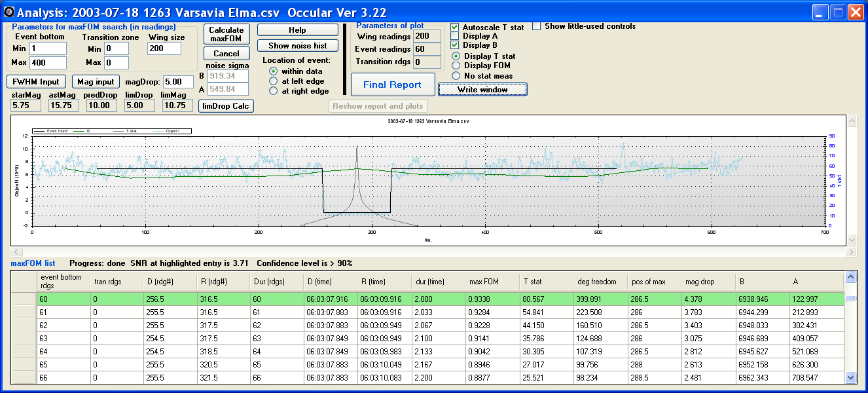Click plot's vertical scrollbar down arrow
Image resolution: width=868 pixels, height=393 pixels.
tap(852, 240)
